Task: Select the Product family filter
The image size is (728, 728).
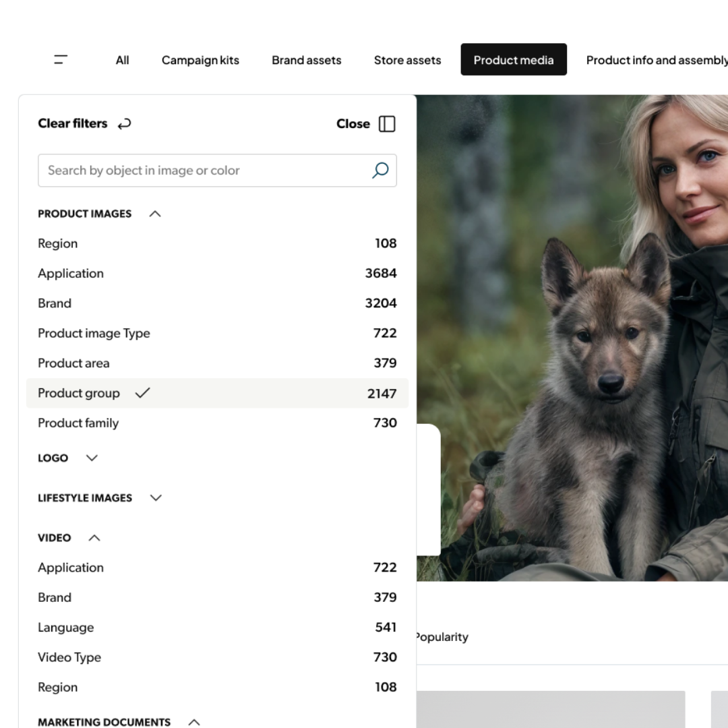Action: [x=78, y=423]
